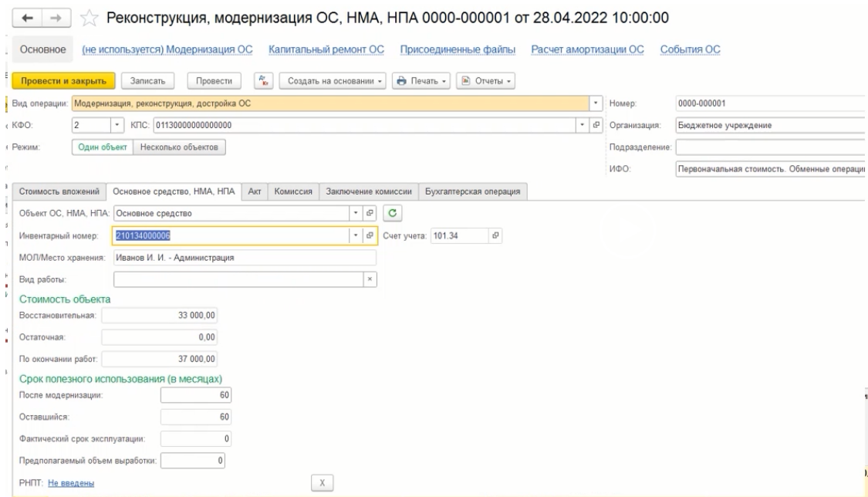Select the Один объект mode
868x497 pixels.
pos(102,147)
